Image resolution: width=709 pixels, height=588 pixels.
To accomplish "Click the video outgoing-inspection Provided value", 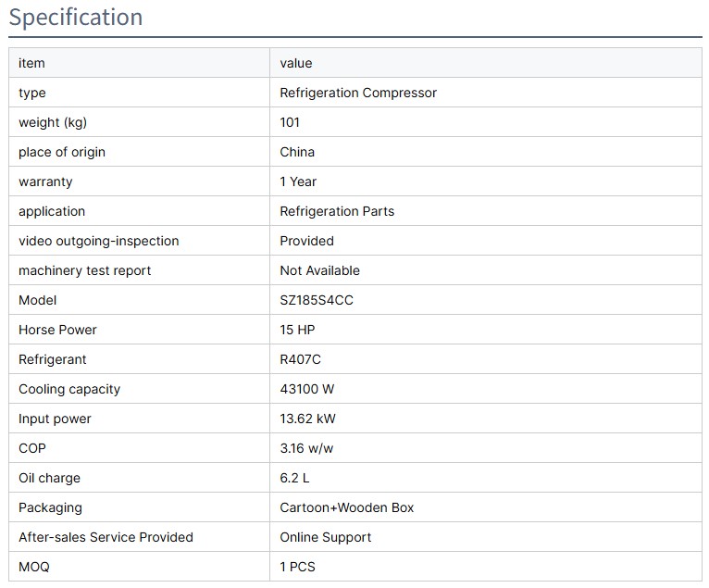I will coord(306,241).
